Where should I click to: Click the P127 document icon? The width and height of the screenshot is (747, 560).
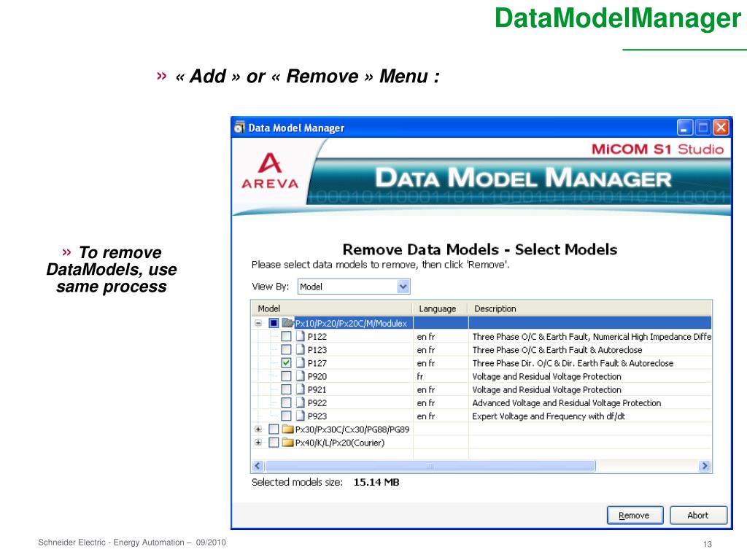300,363
